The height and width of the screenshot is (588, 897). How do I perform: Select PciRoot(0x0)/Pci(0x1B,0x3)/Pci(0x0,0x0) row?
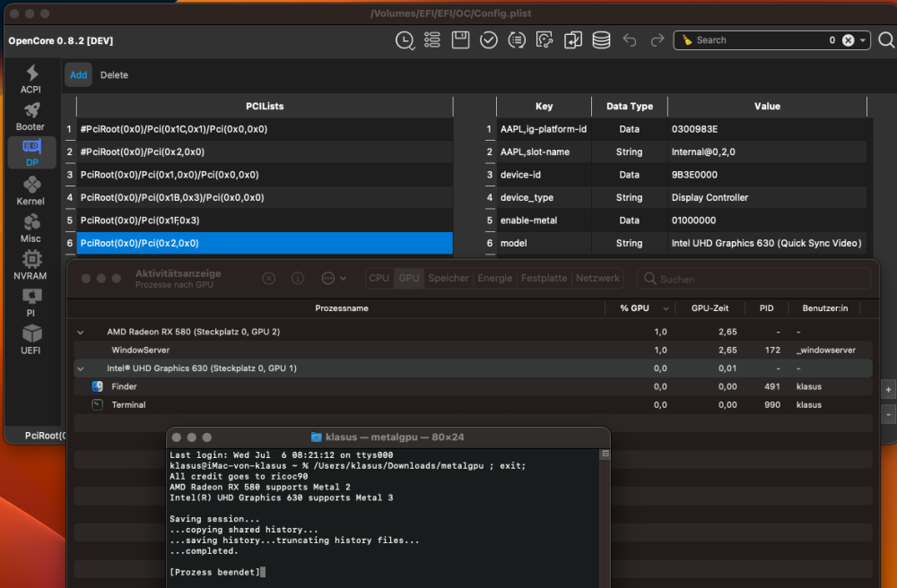pos(265,198)
